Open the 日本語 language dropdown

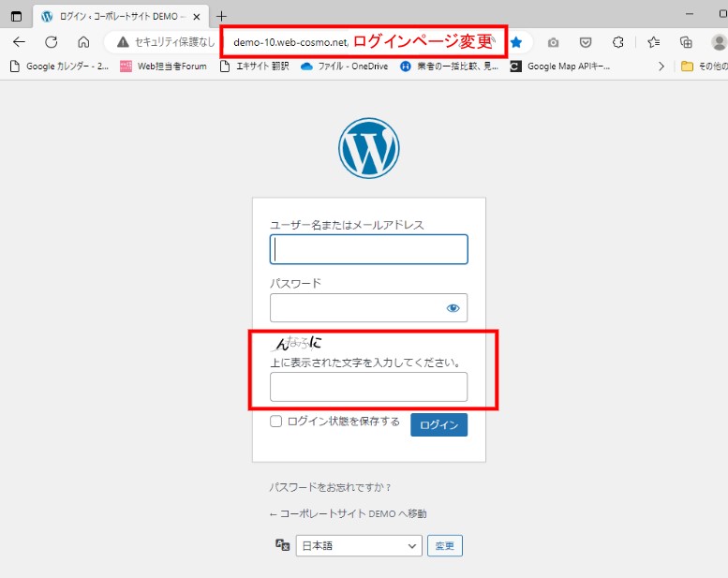coord(360,546)
